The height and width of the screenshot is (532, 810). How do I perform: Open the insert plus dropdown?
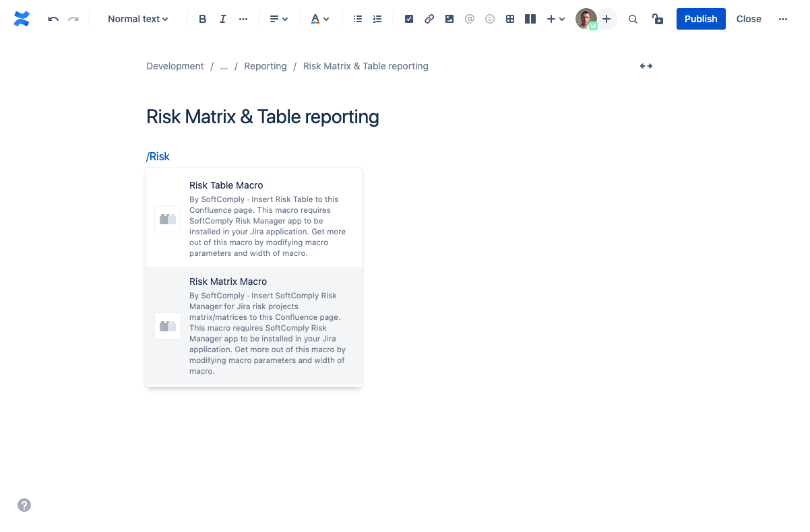(x=555, y=19)
